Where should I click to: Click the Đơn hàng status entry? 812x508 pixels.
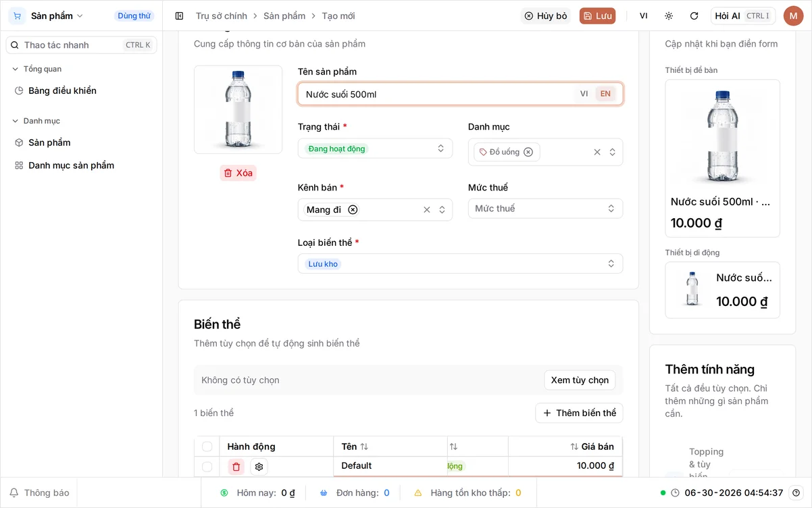point(355,492)
